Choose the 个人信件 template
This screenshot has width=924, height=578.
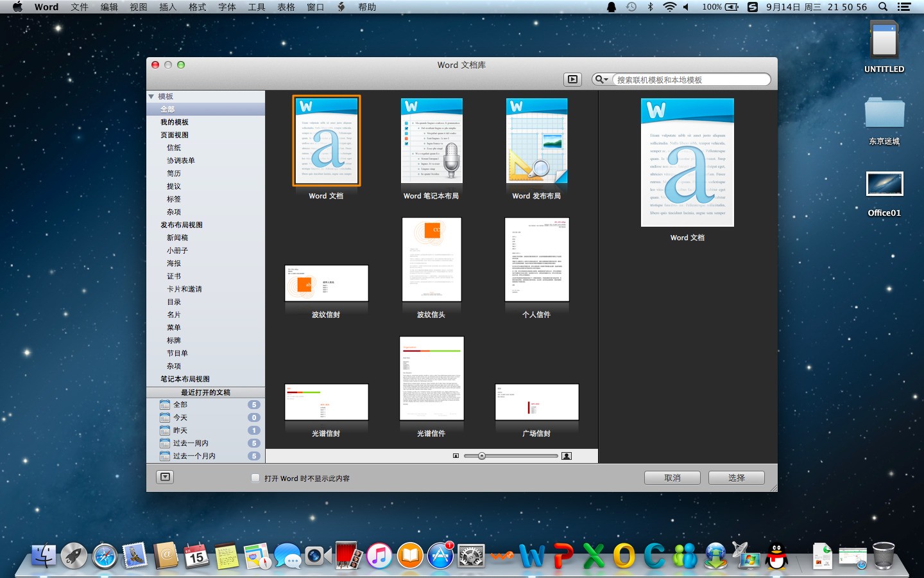point(537,259)
